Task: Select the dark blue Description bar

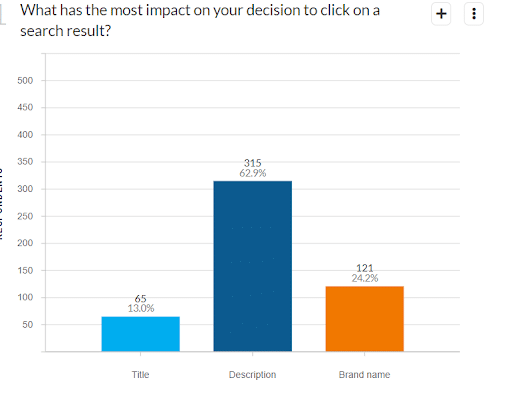Action: [x=253, y=266]
